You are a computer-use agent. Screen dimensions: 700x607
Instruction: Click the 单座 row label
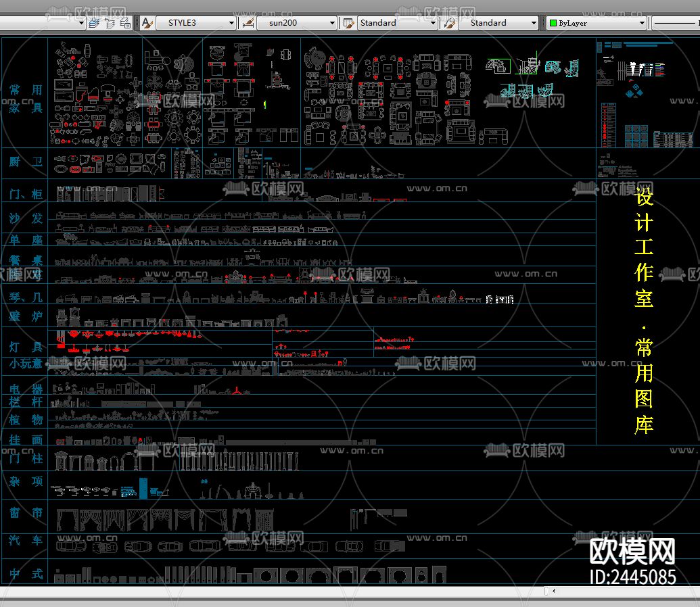26,240
